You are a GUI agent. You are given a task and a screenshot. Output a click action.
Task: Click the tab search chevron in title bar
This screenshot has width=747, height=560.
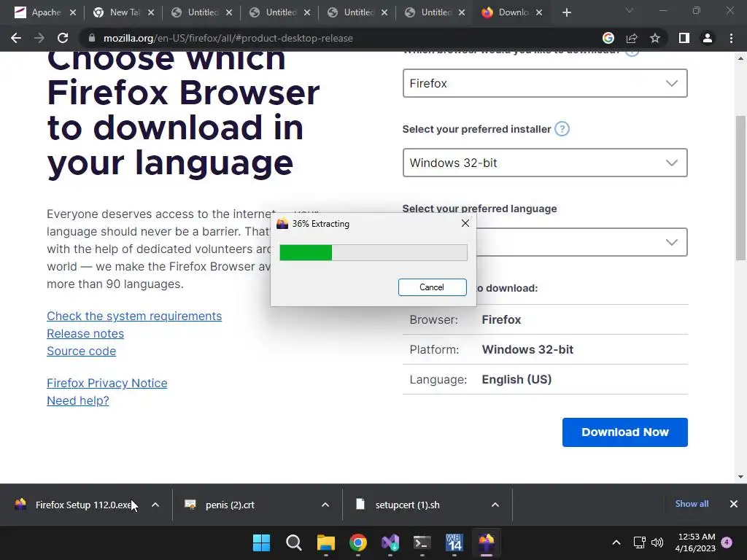630,10
